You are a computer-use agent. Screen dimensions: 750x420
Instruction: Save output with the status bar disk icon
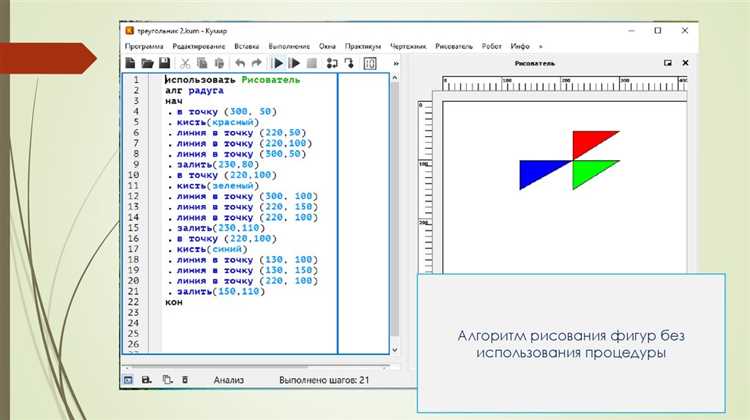146,380
